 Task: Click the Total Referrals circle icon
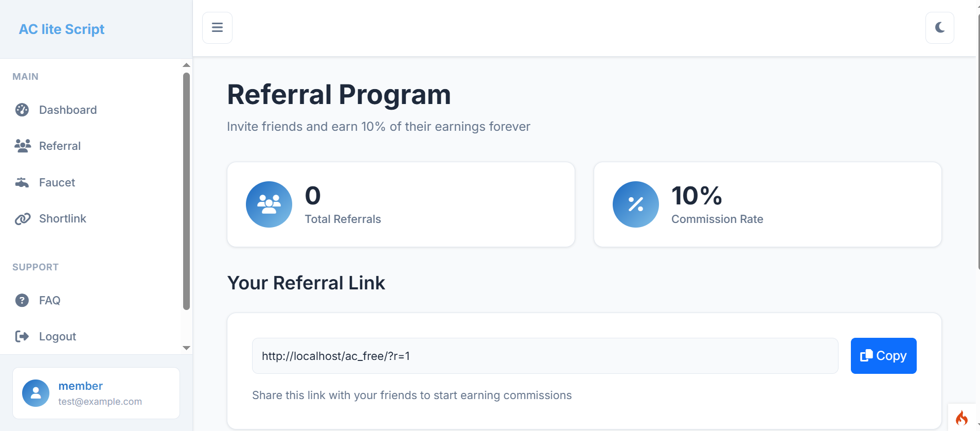coord(269,204)
